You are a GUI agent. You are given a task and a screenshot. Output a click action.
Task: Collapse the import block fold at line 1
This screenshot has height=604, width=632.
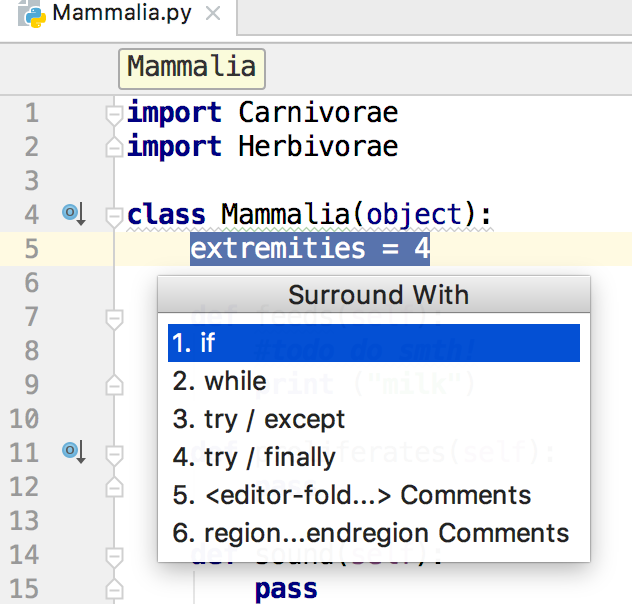click(x=114, y=113)
